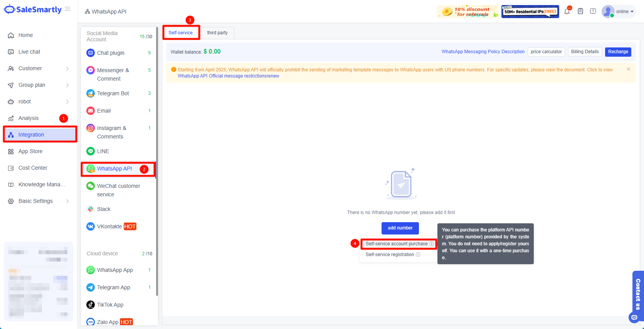Click the SaleSmartly logo
This screenshot has height=329, width=644.
(33, 9)
